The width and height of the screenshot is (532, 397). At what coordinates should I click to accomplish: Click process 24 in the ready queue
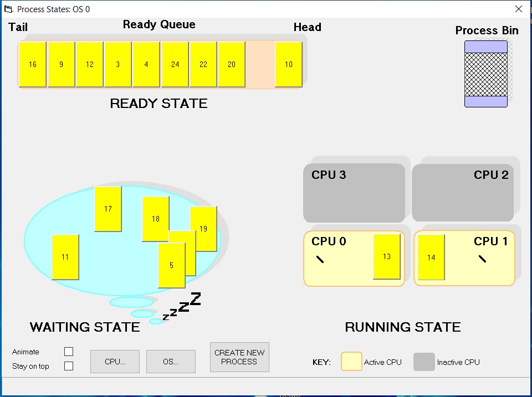[x=175, y=64]
